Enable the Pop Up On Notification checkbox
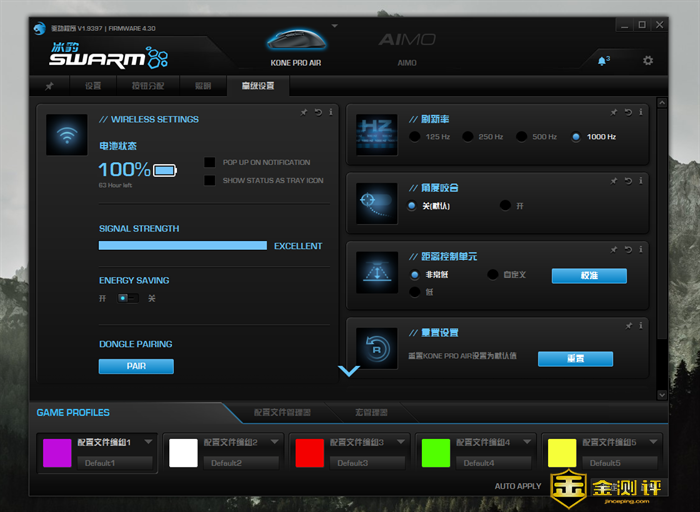 click(210, 162)
